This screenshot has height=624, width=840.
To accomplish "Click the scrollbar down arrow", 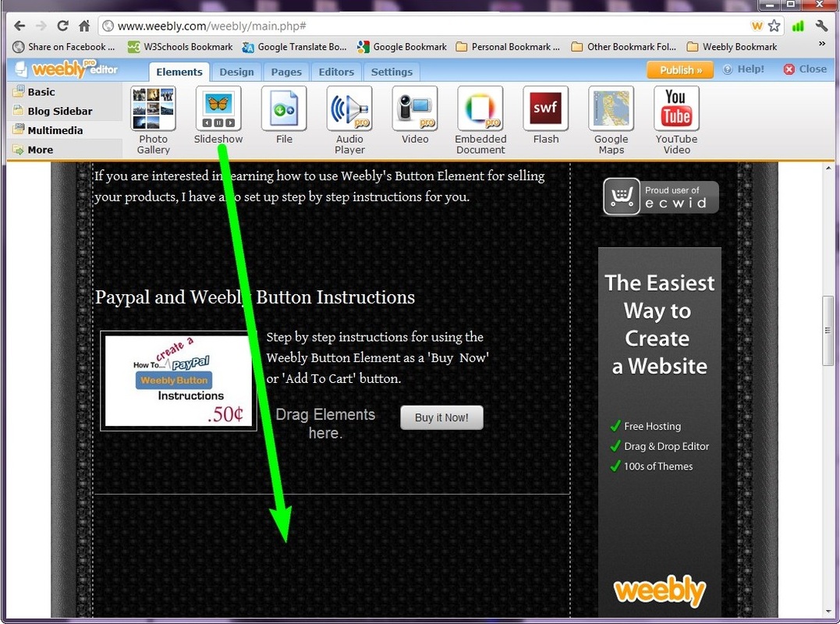I will (828, 612).
